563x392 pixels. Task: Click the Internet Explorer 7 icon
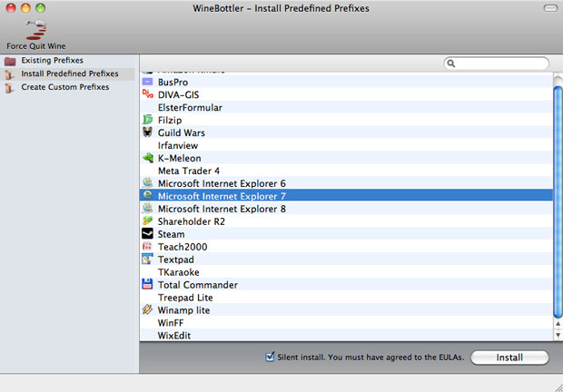pyautogui.click(x=148, y=195)
